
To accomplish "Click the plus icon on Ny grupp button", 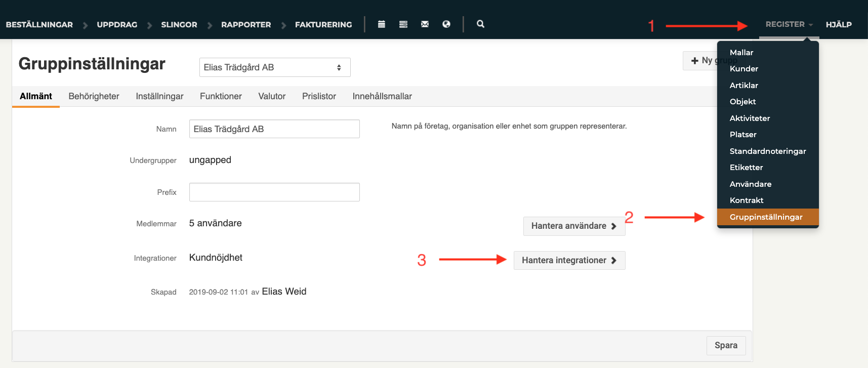I will 695,61.
